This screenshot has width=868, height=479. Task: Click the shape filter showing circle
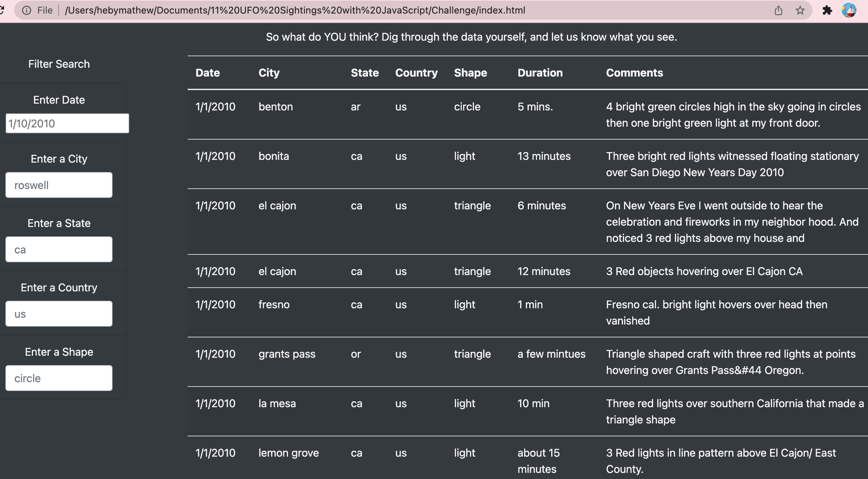[59, 378]
